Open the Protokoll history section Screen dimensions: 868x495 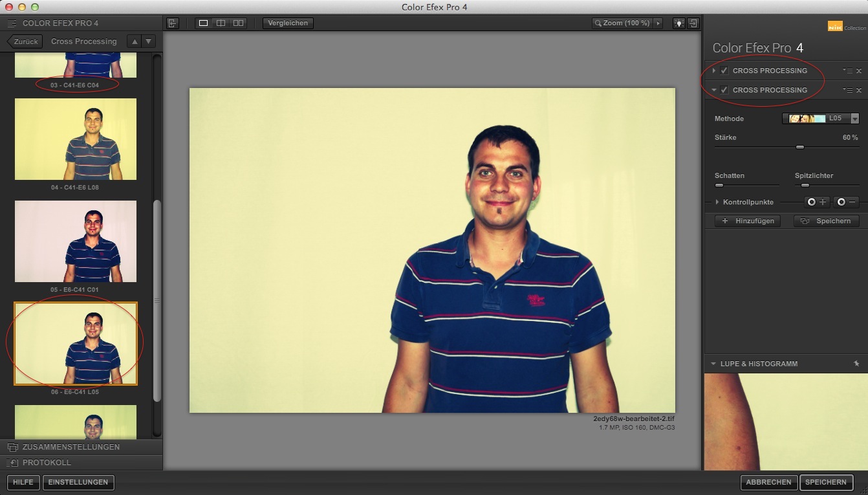click(47, 463)
